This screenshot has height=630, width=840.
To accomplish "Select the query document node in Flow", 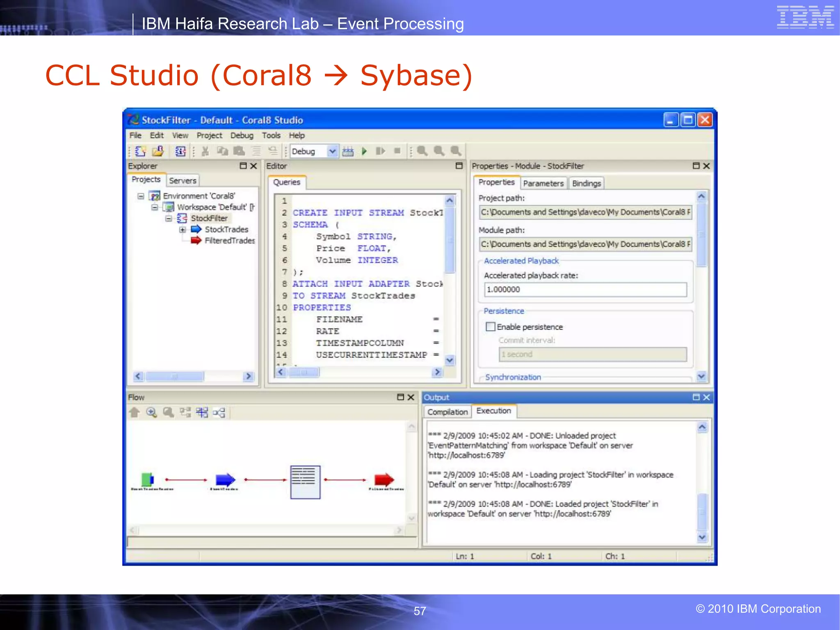I will click(305, 482).
